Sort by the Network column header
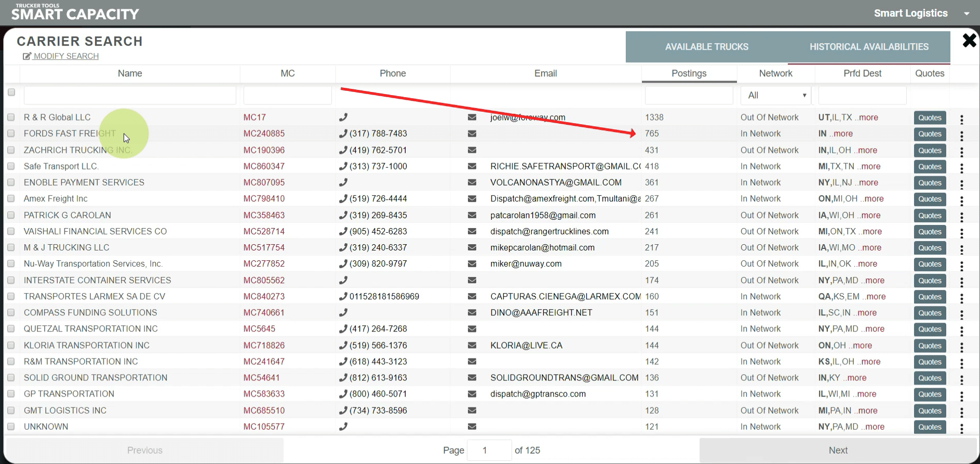The width and height of the screenshot is (980, 464). pos(776,73)
